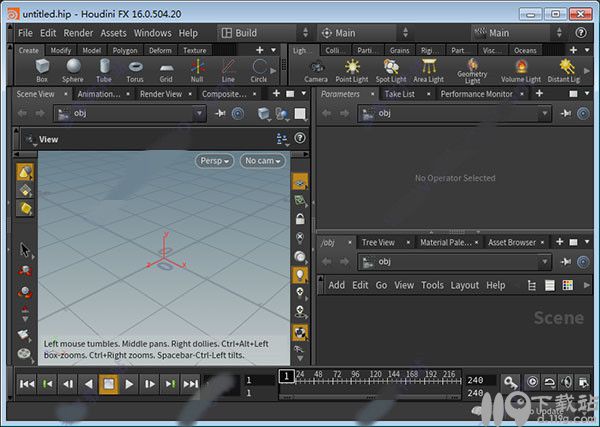
Task: Open the Persp viewport dropdown
Action: [x=215, y=161]
